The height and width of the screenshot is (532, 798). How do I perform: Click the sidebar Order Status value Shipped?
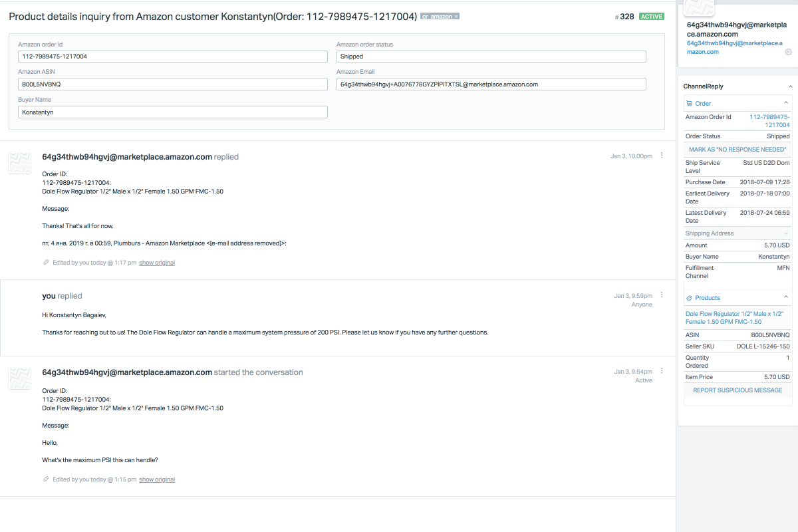point(778,136)
